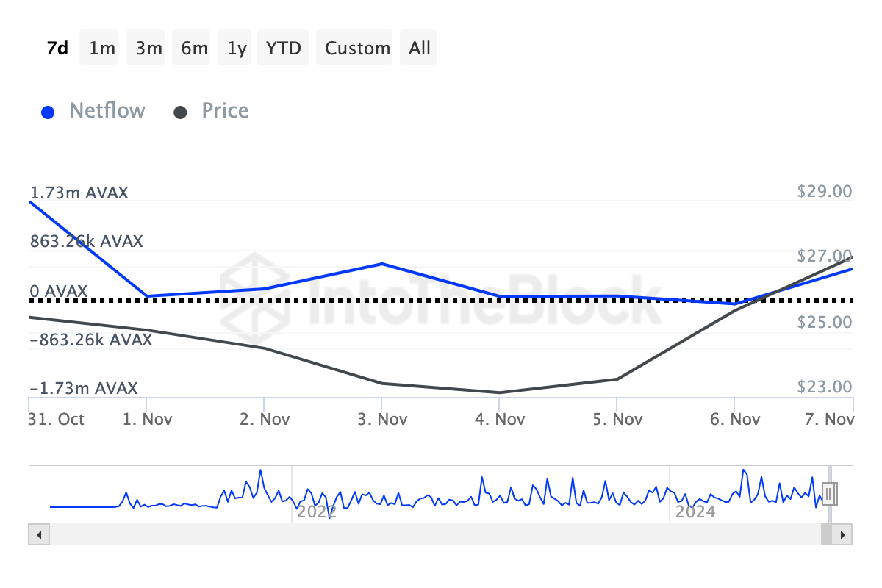Screen dimensions: 882x588
Task: Select the 7d time range
Action: 57,48
